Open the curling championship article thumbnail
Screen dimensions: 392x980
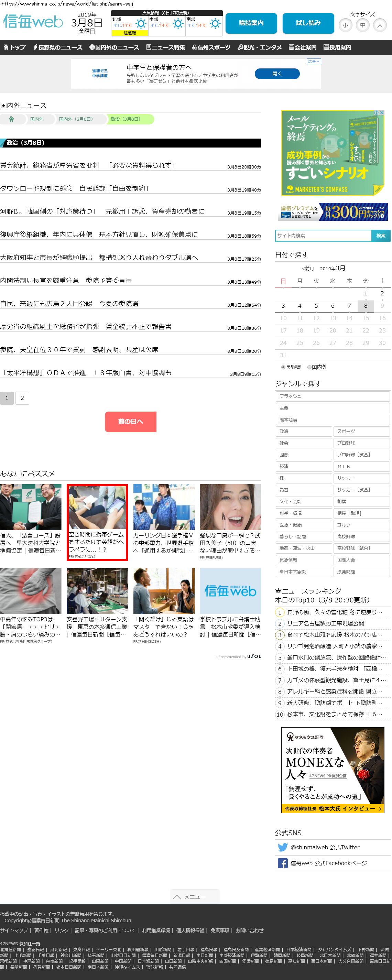164,507
